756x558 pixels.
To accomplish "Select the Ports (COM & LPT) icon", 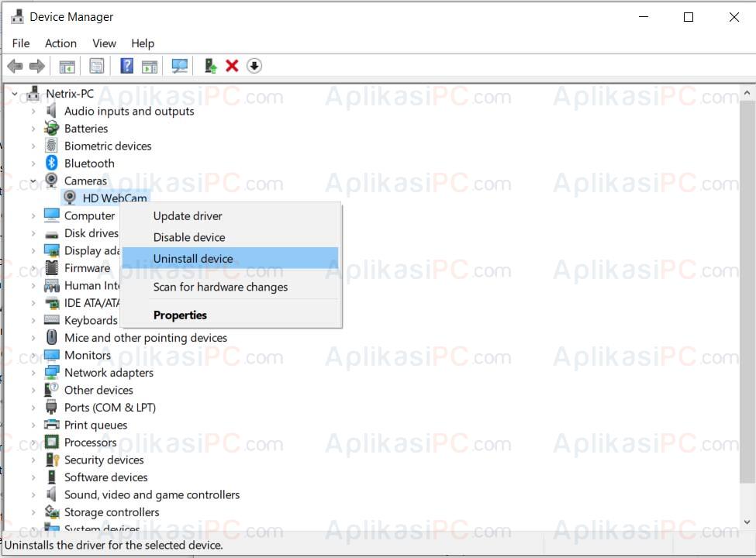I will (51, 407).
